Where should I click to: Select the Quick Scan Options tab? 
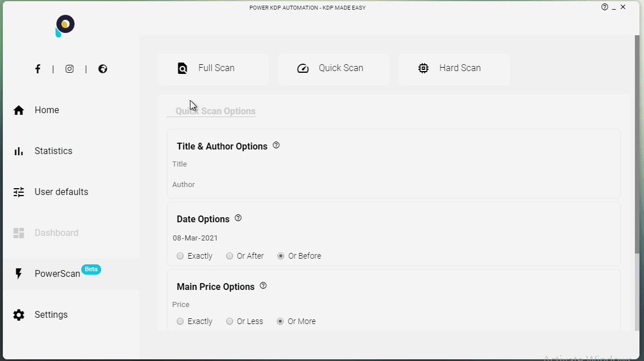click(211, 111)
